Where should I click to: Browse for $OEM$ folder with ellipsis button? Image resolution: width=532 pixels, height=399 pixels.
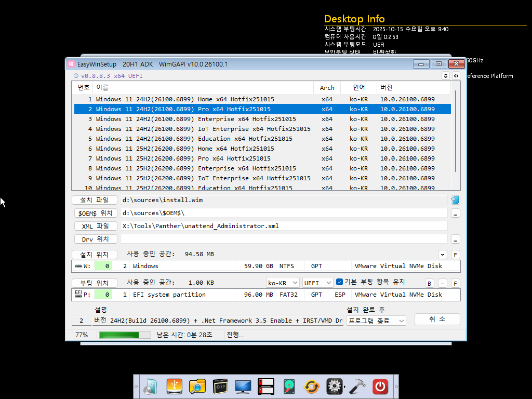tap(455, 214)
